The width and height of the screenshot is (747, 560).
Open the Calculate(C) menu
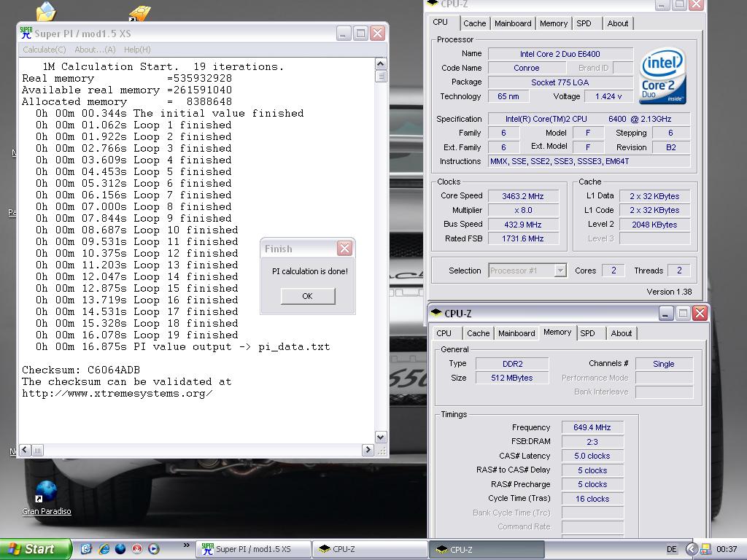[x=44, y=50]
